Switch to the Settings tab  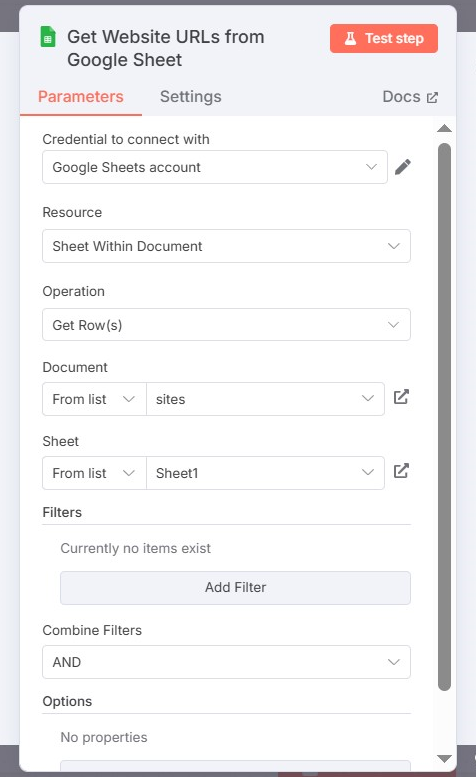coord(191,97)
